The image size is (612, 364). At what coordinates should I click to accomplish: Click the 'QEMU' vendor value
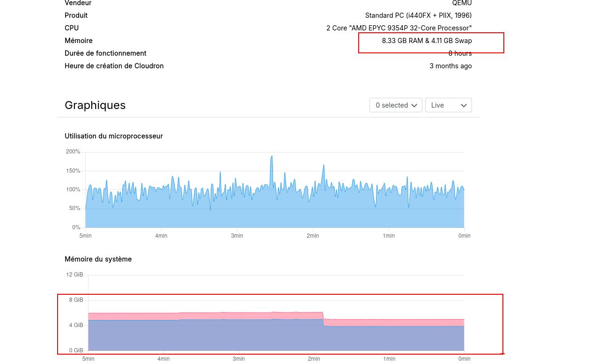[462, 3]
